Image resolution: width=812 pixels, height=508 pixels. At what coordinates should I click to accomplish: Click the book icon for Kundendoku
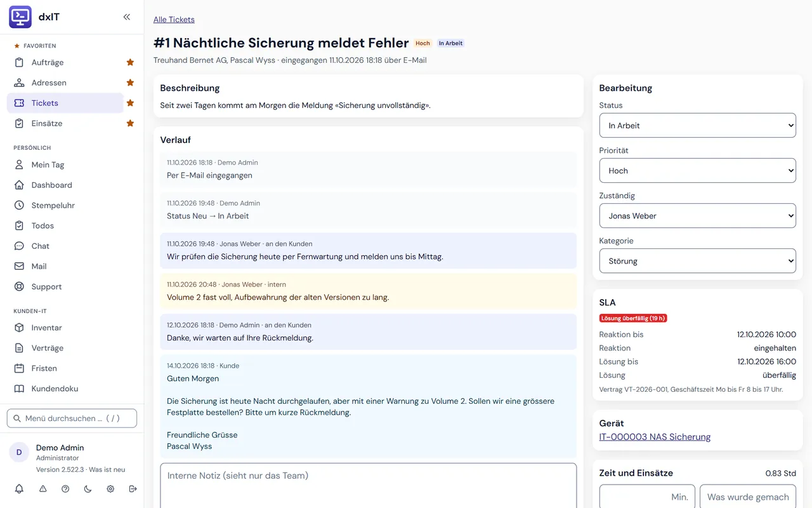pos(19,389)
